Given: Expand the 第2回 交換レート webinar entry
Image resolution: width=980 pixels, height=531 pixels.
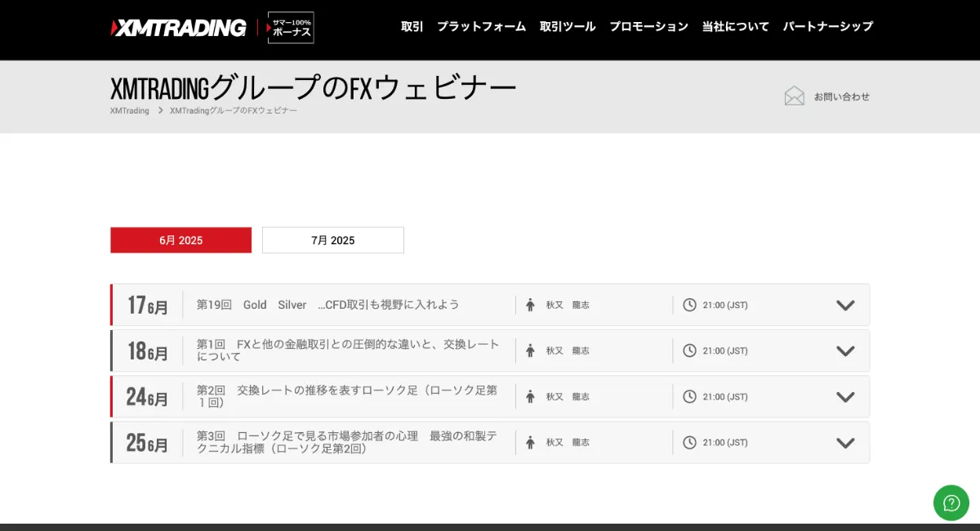Looking at the screenshot, I should 845,396.
